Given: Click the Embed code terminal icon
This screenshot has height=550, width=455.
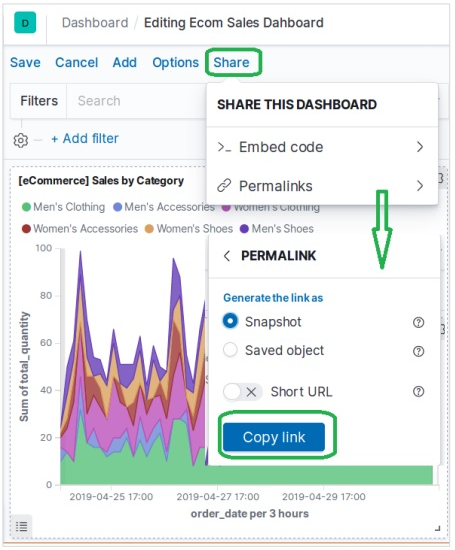Looking at the screenshot, I should click(x=224, y=147).
